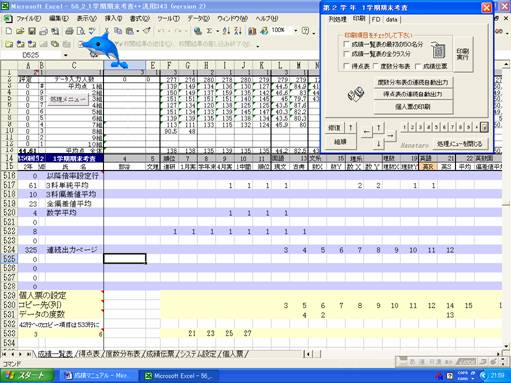Select the 個人票 sheet tab
This screenshot has width=511, height=383.
[x=233, y=354]
